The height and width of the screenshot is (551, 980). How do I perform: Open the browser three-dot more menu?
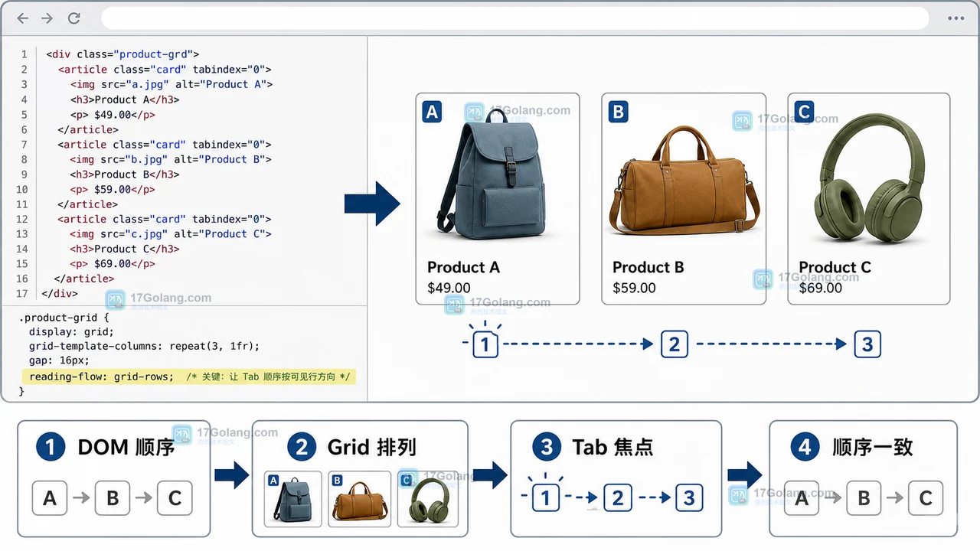[955, 18]
